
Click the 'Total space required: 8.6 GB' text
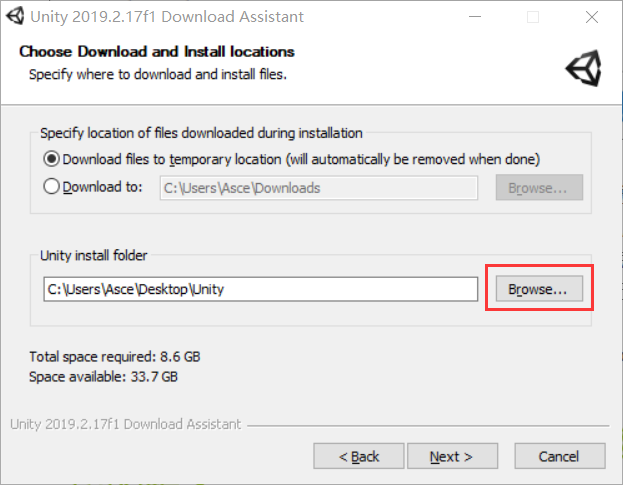[115, 357]
